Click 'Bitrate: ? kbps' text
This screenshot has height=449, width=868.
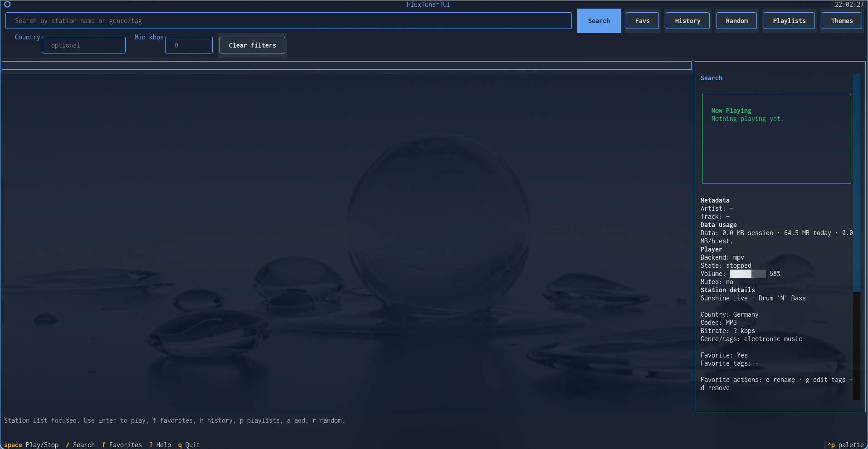pos(727,331)
